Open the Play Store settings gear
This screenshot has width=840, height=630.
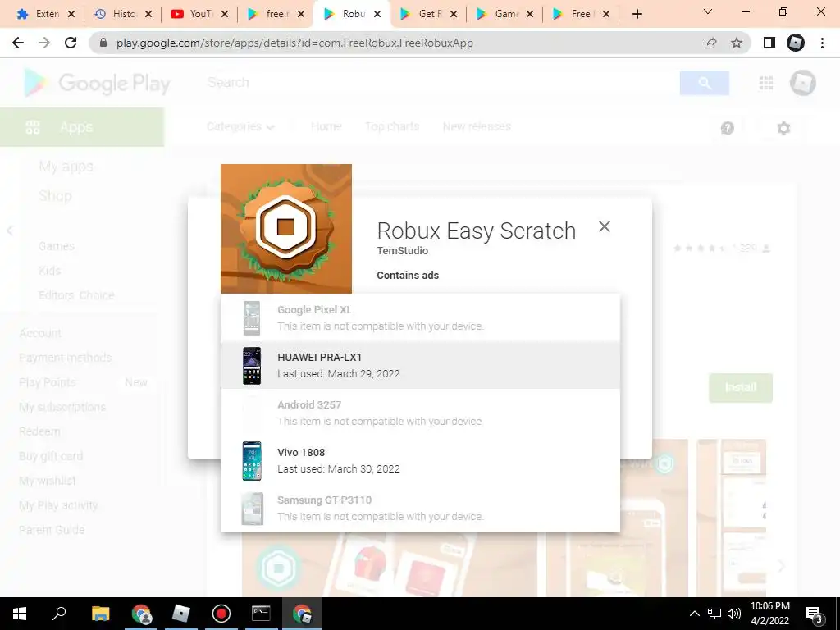[783, 128]
